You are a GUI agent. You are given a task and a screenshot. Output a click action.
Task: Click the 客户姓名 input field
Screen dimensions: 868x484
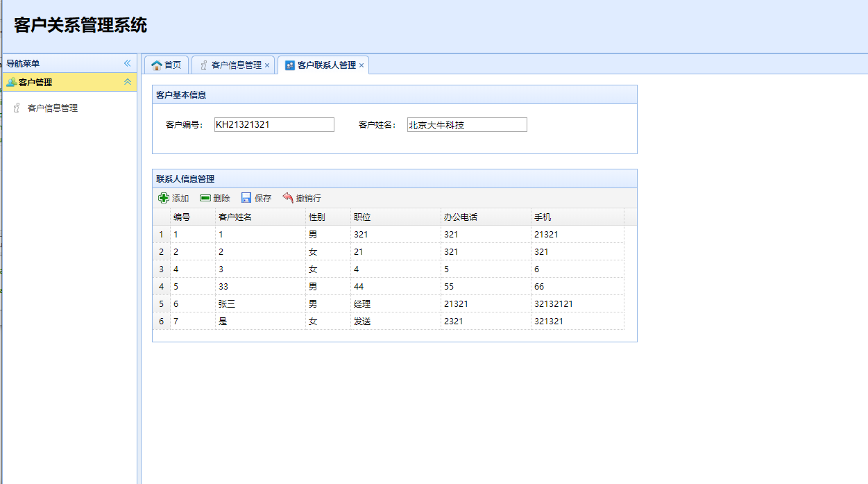tap(466, 124)
